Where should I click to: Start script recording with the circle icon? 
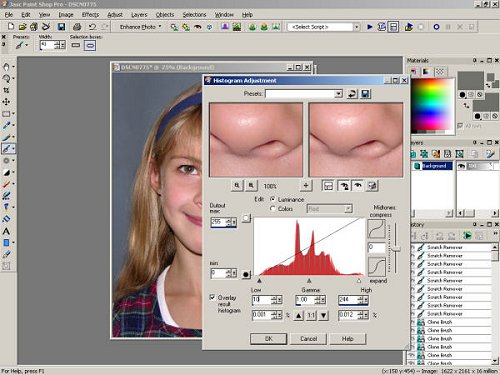pos(436,27)
